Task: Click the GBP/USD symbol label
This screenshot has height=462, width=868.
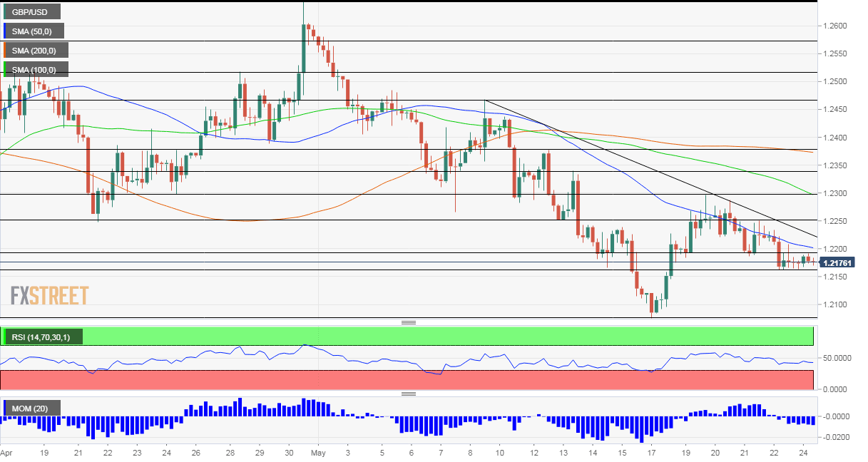Action: [x=31, y=11]
